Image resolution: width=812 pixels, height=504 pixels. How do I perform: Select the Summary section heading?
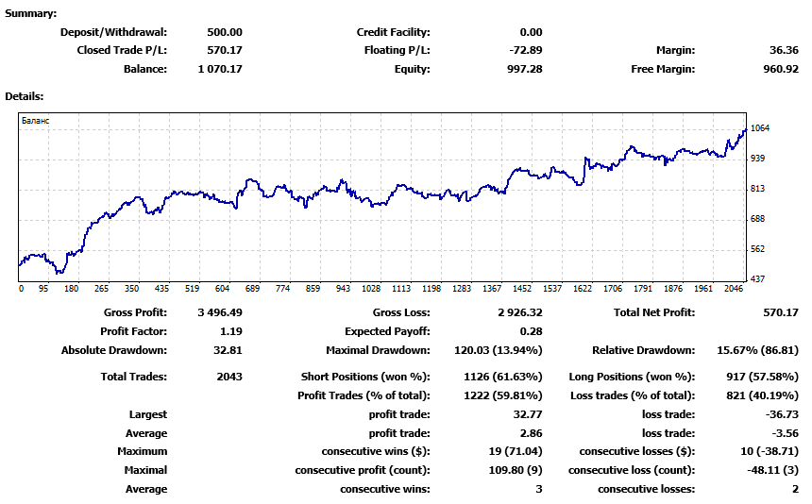click(30, 13)
